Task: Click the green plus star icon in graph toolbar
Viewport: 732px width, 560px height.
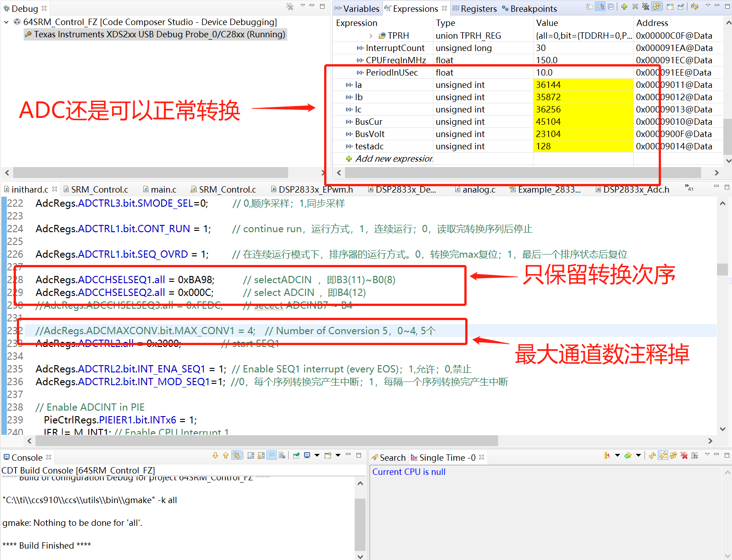Action: [628, 455]
